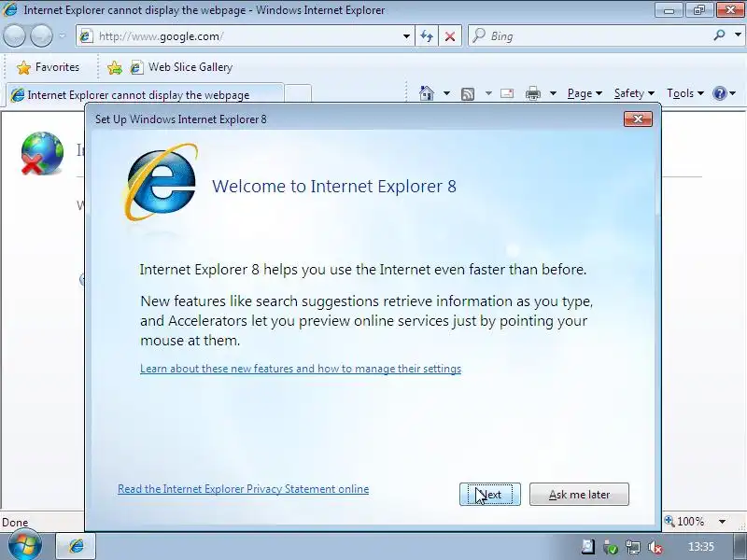The width and height of the screenshot is (747, 560).
Task: Expand the Feeds dropdown arrow
Action: click(488, 93)
